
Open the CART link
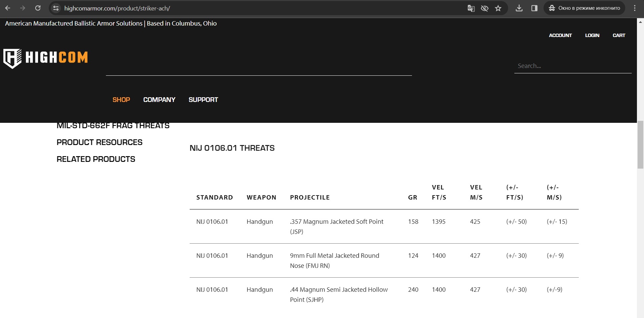point(618,35)
